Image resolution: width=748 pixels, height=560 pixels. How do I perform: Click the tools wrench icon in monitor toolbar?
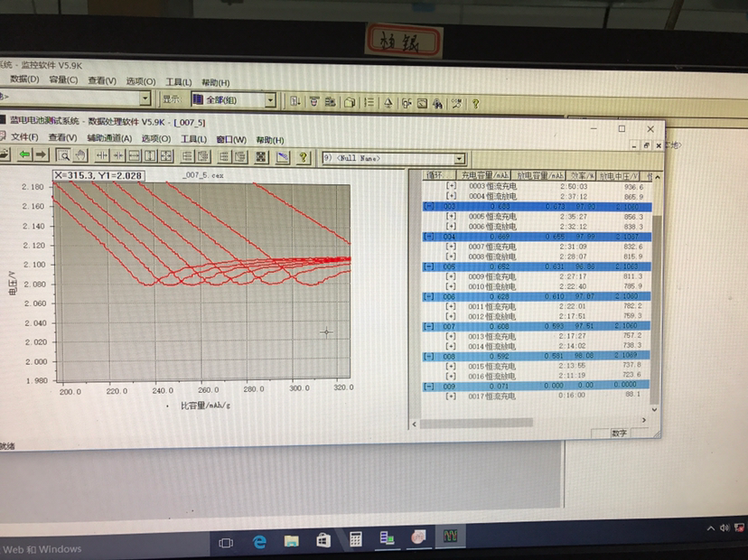456,103
